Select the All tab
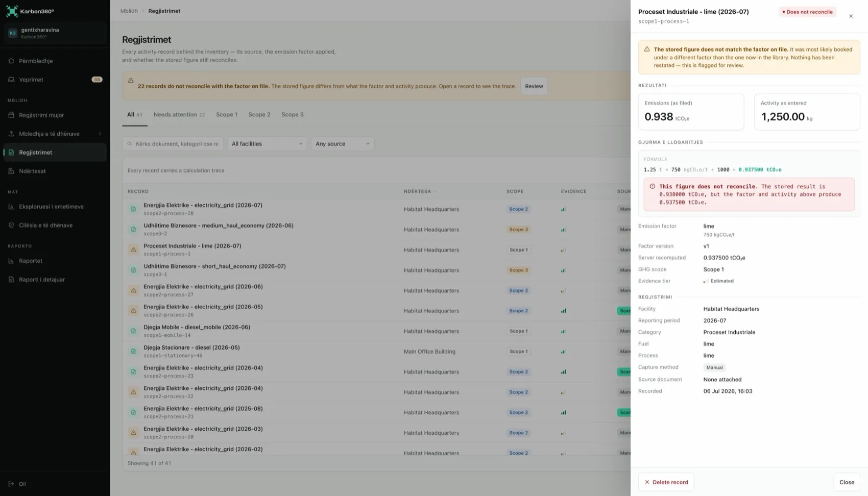 tap(135, 115)
